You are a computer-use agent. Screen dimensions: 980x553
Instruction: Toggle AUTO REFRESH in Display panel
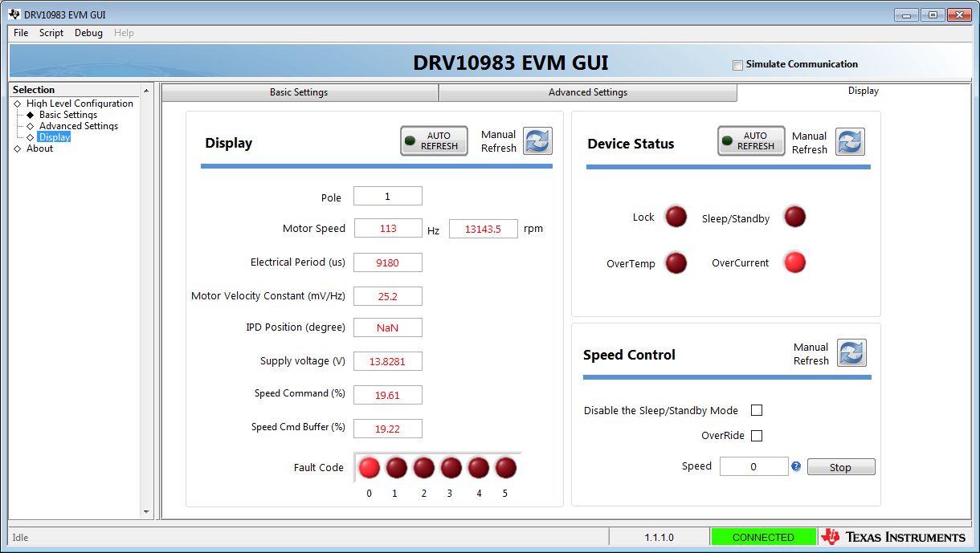pos(434,141)
